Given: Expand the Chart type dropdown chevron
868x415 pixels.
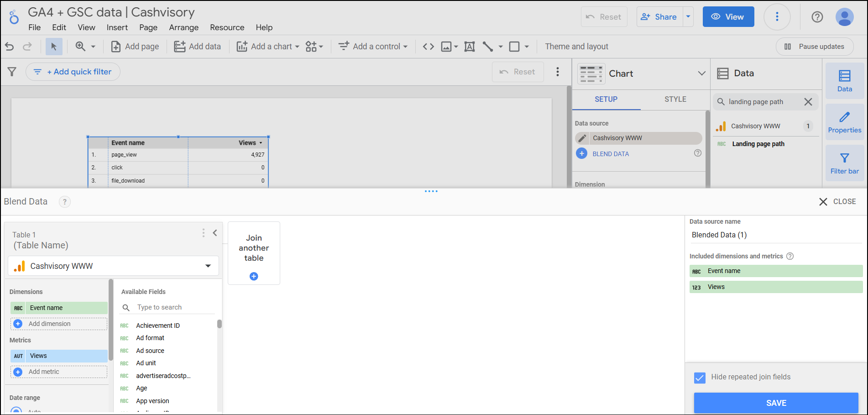Looking at the screenshot, I should tap(702, 74).
